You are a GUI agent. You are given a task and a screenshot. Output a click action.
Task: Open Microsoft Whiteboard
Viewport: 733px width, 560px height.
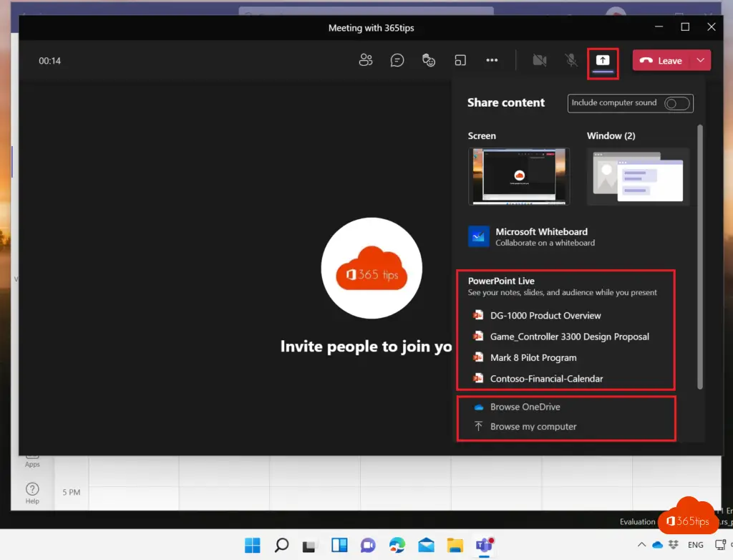point(531,237)
